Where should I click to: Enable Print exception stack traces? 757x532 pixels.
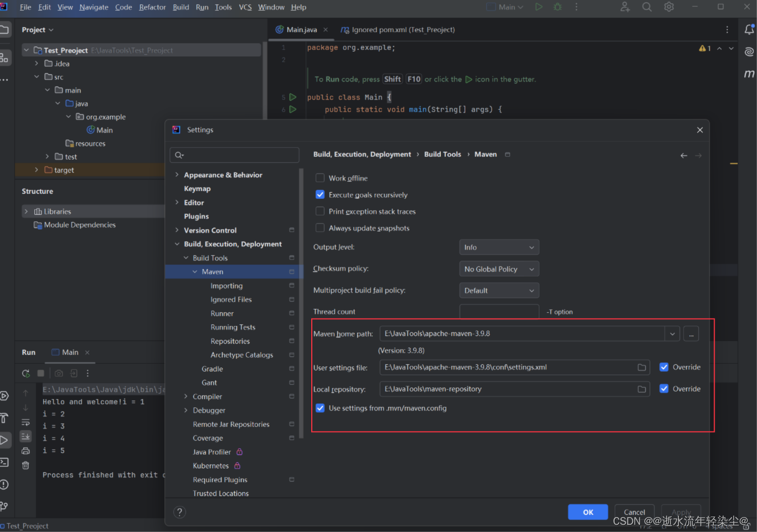320,211
